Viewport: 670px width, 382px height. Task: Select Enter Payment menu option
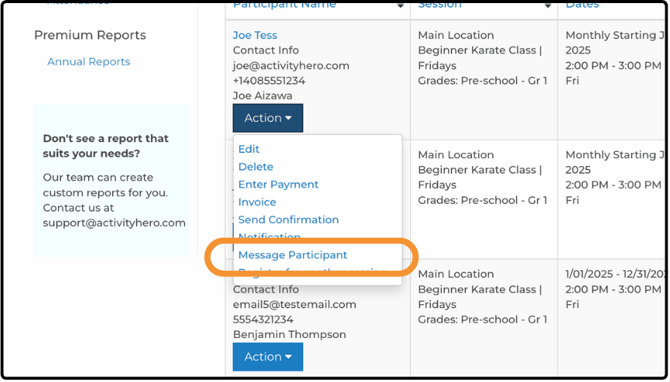278,184
